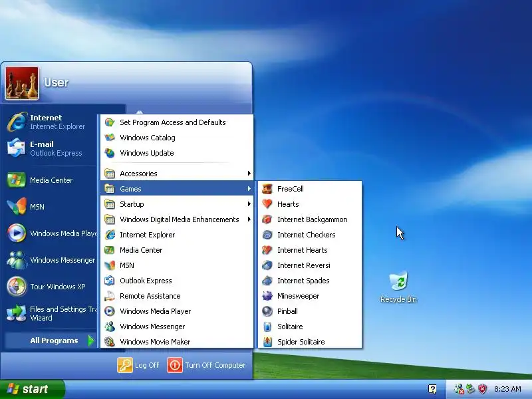Screen dimensions: 532x399
Task: Click the Spider Solitaire icon
Action: tap(267, 342)
